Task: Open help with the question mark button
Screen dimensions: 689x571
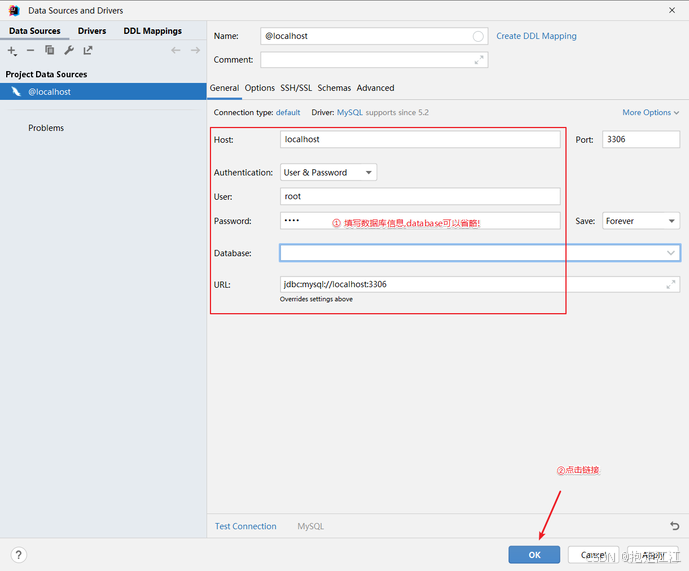Action: click(x=18, y=555)
